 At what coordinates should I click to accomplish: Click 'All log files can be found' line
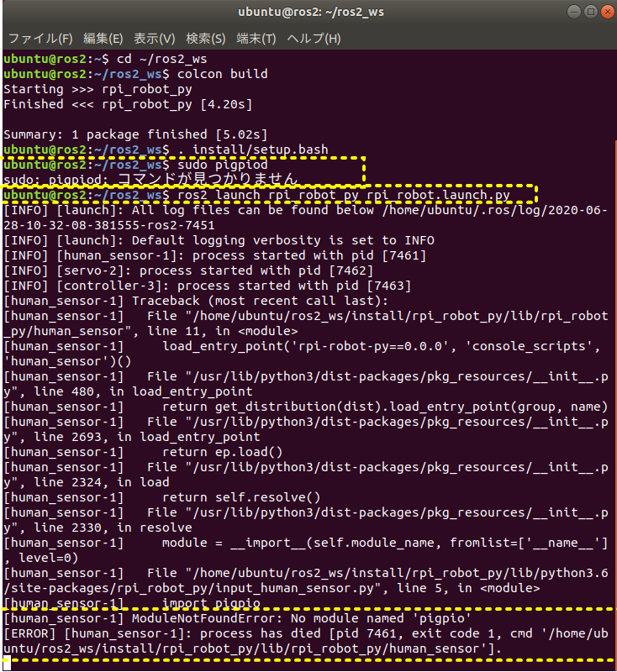pyautogui.click(x=305, y=210)
